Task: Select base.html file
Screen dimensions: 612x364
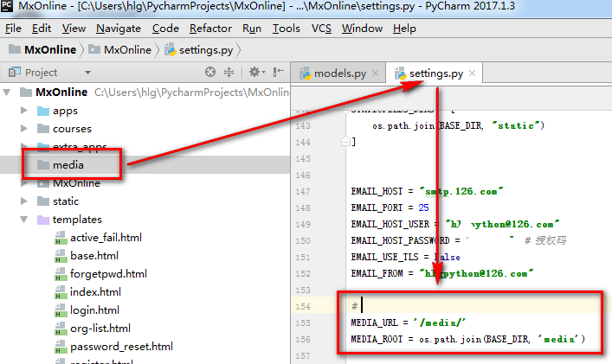Action: [x=94, y=256]
